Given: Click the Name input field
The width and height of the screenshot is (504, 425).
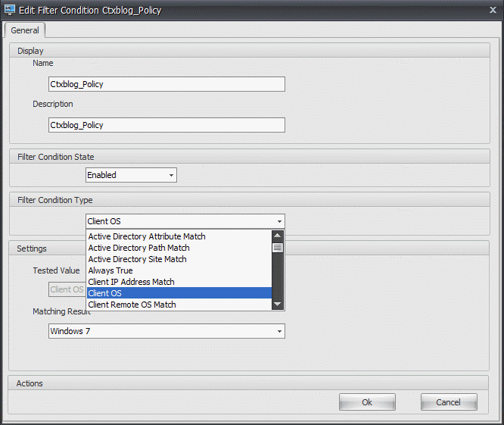Looking at the screenshot, I should [x=166, y=84].
